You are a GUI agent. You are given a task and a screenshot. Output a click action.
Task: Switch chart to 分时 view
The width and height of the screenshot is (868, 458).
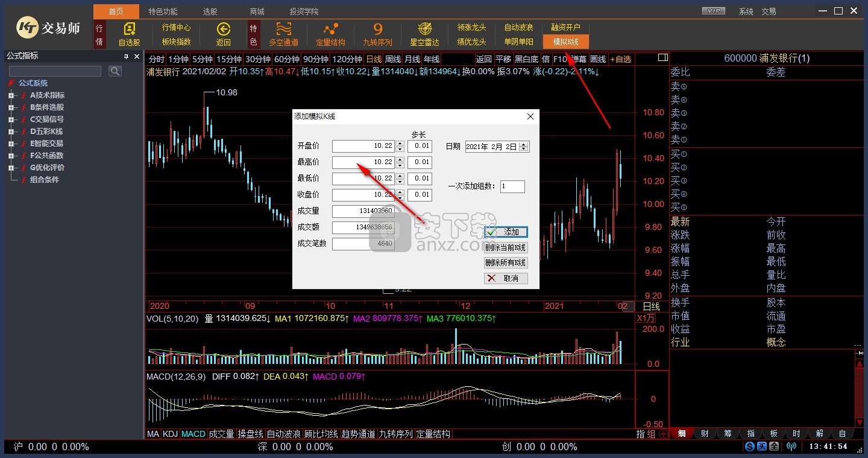pos(156,59)
